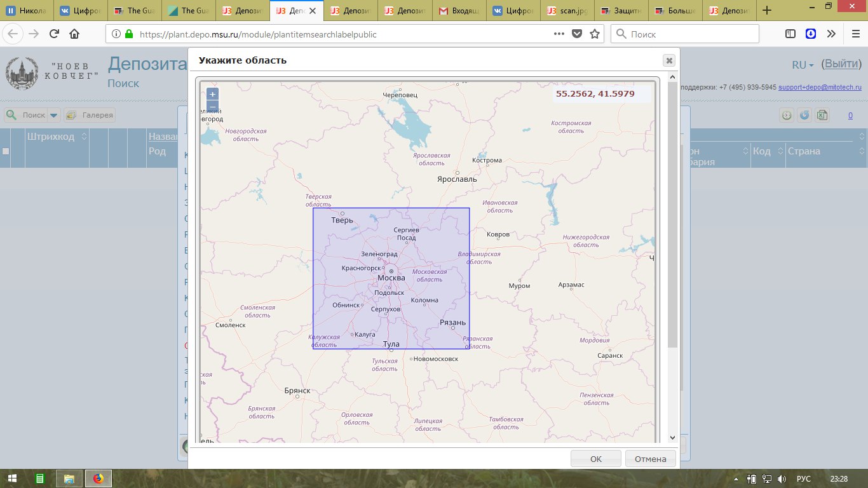Open the Windows Start menu
The width and height of the screenshot is (868, 488).
pos(13,478)
